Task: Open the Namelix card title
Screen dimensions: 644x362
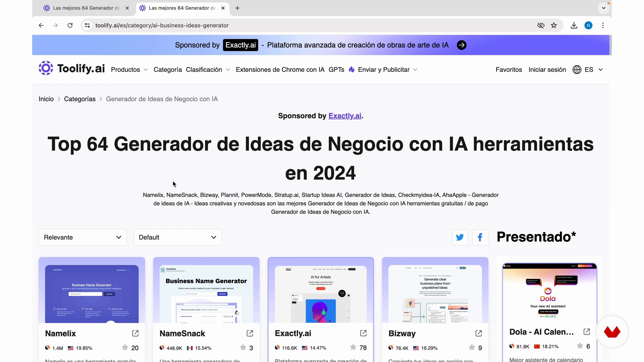Action: pyautogui.click(x=61, y=333)
